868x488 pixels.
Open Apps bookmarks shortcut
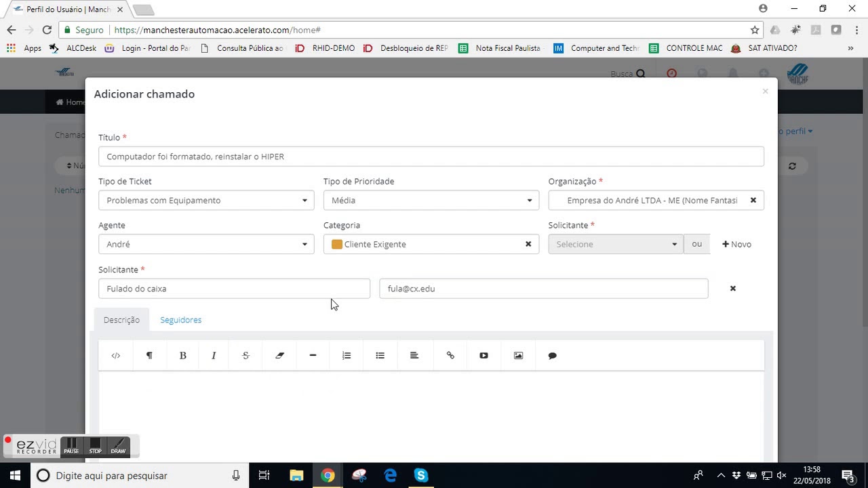[x=24, y=48]
